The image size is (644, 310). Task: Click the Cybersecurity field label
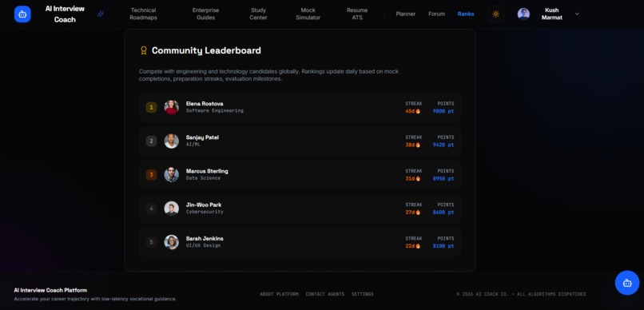[x=205, y=212]
